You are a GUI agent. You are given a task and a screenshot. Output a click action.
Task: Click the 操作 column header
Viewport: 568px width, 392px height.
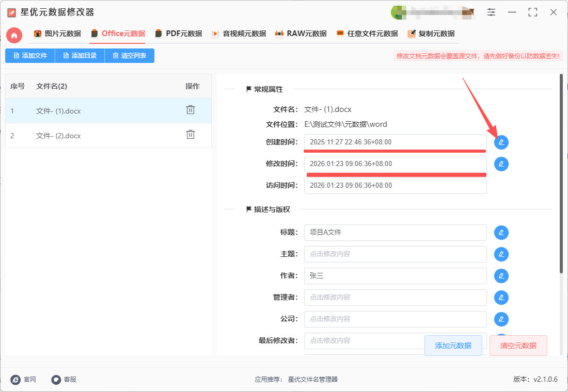pyautogui.click(x=193, y=86)
